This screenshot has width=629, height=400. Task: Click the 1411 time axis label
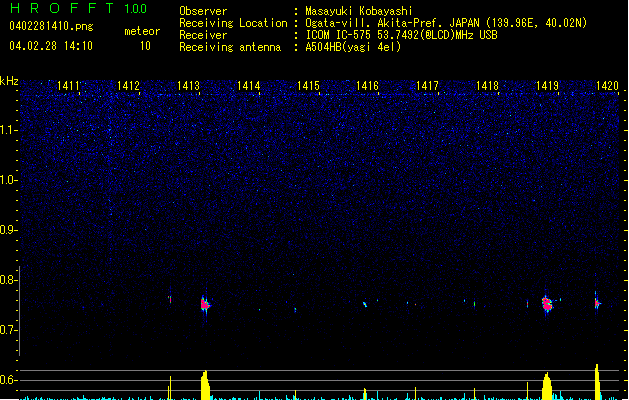(x=68, y=85)
